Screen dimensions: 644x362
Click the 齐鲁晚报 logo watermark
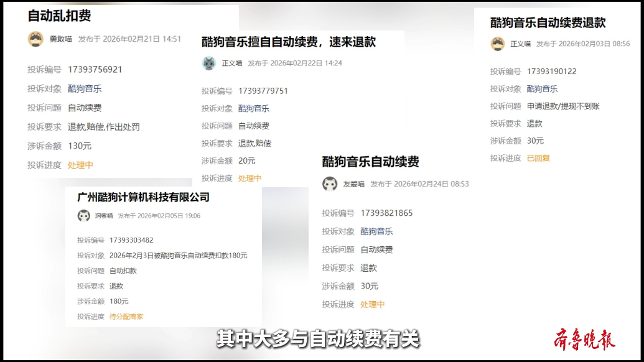(585, 340)
